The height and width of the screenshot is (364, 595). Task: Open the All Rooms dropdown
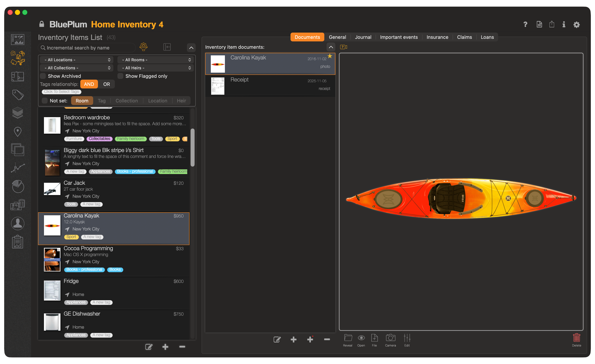[x=156, y=60]
